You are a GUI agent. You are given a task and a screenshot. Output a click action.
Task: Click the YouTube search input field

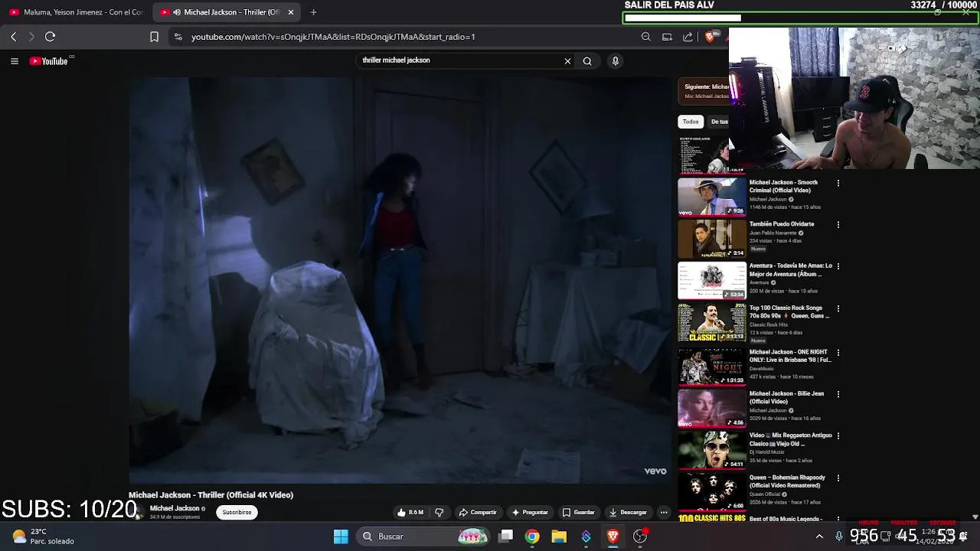click(x=459, y=61)
